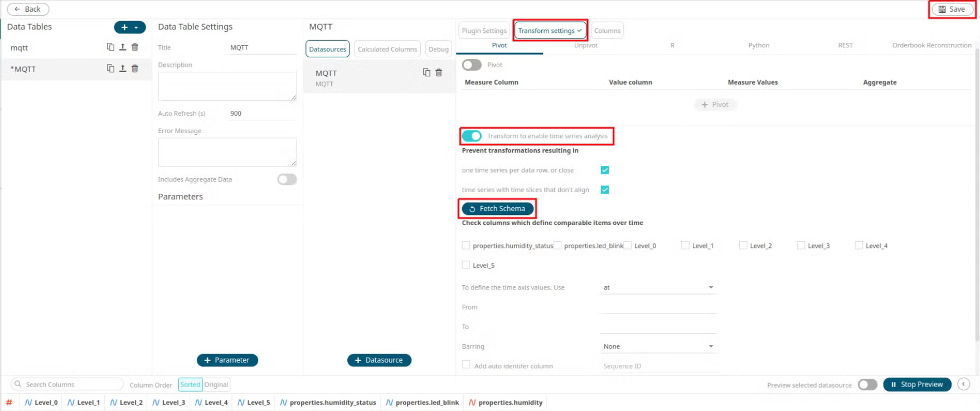
Task: Delete the mqtt data table
Action: click(135, 47)
